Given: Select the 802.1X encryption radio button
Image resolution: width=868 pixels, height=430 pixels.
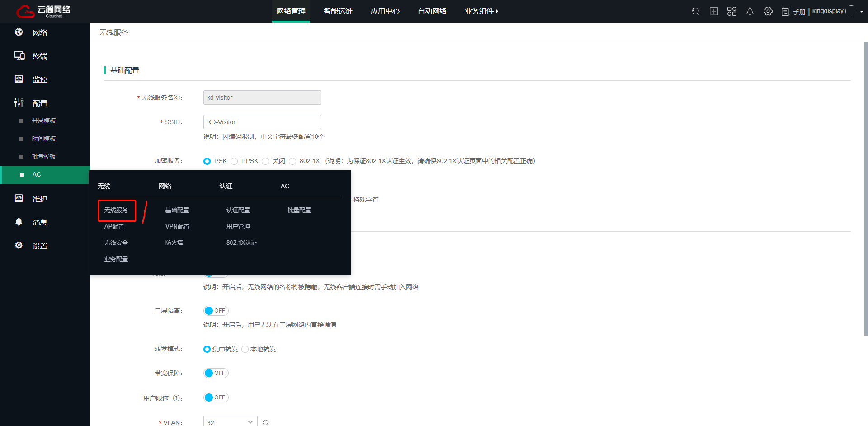Looking at the screenshot, I should click(292, 161).
